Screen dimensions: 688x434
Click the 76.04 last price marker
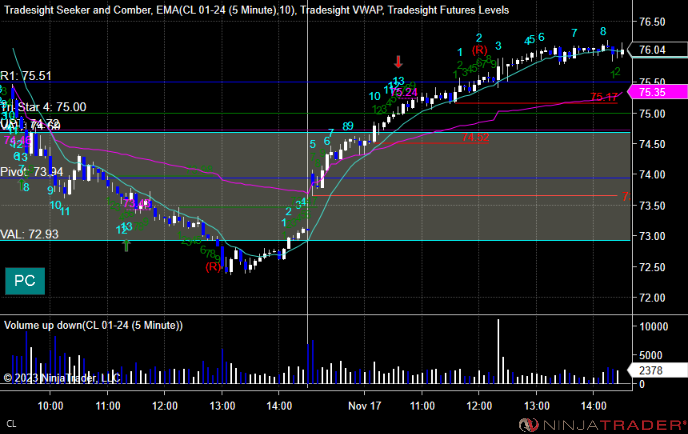tap(657, 50)
